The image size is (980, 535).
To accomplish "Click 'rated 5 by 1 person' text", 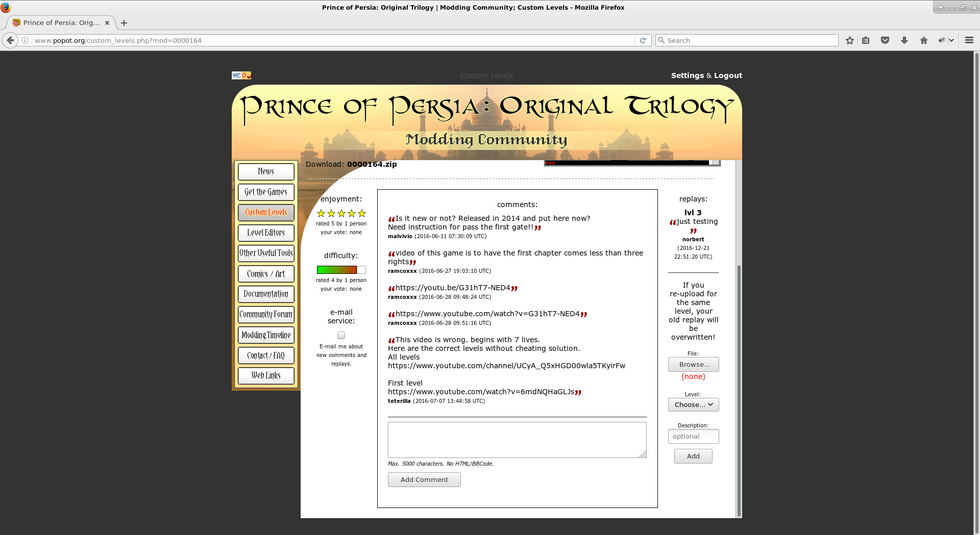I will (x=341, y=223).
